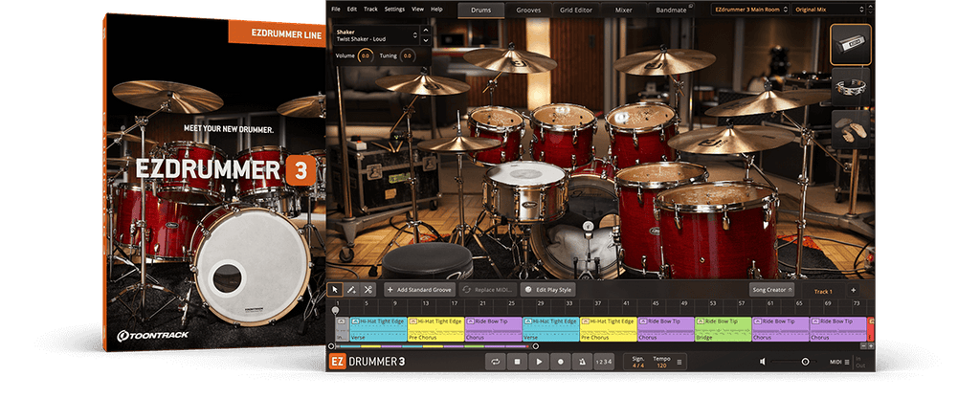Viewport: 980px width, 398px height.
Task: Open the Original Mix preset dropdown
Action: [x=829, y=10]
